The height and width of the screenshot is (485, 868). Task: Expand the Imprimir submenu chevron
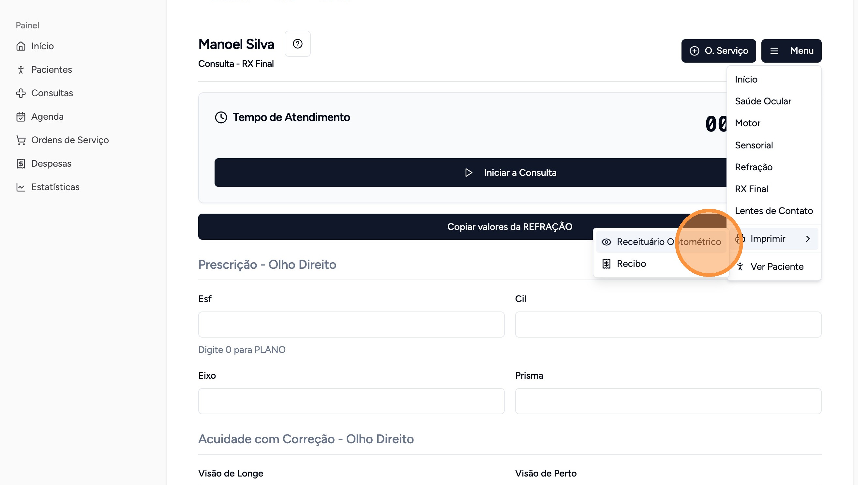(808, 239)
